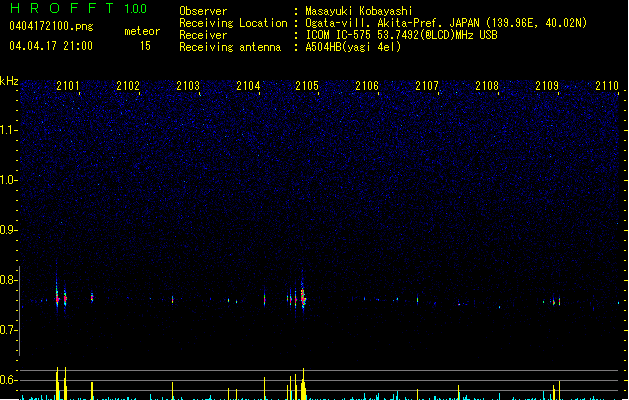Click the 'Receiver' field label

[x=203, y=35]
